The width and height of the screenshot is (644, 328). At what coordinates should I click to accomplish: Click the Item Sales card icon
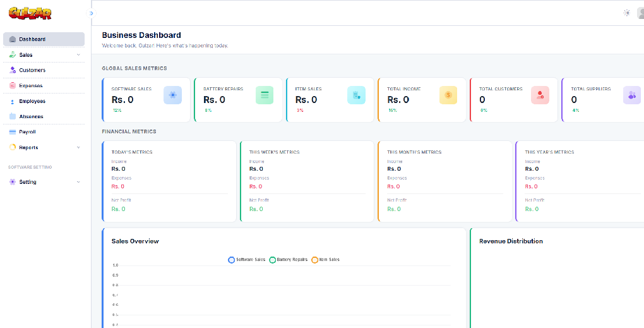356,95
